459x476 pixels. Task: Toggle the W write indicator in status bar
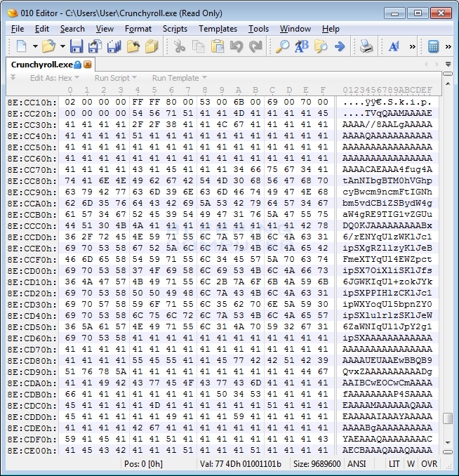tap(411, 464)
